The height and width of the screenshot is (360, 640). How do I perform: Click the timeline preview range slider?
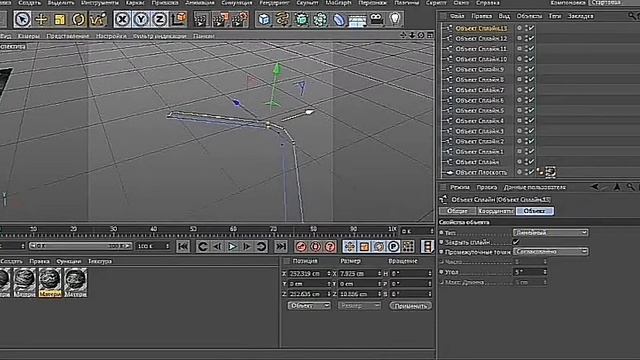click(80, 246)
